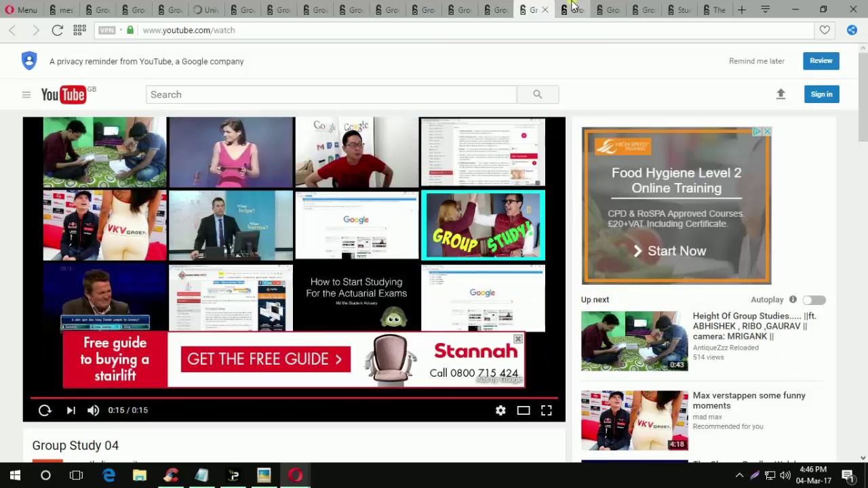Reload the current page
This screenshot has width=868, height=488.
57,30
